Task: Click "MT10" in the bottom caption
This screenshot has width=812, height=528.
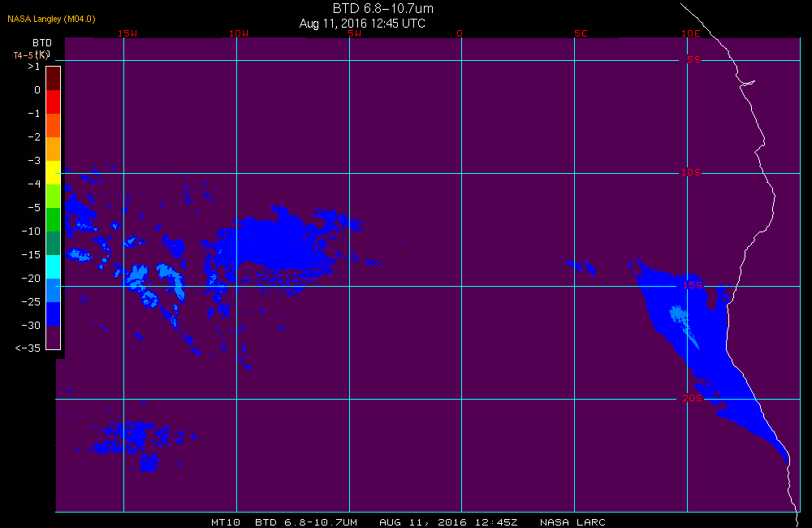Action: tap(226, 522)
